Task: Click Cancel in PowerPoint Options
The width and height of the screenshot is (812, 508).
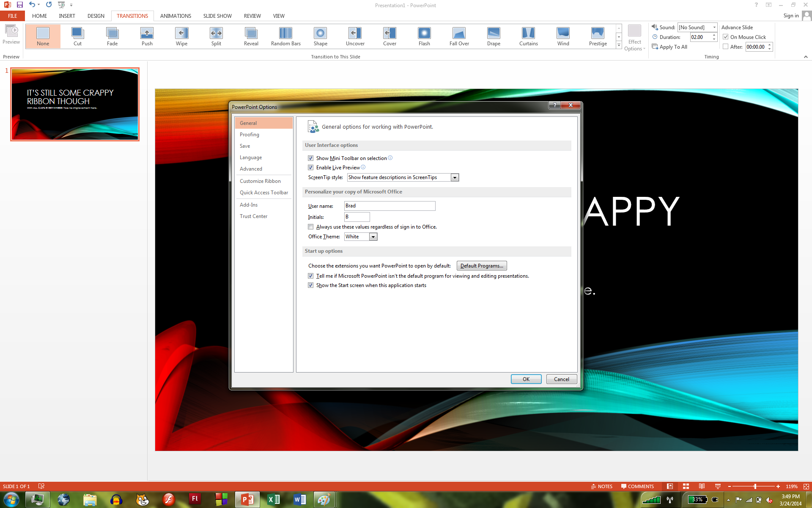Action: click(562, 379)
